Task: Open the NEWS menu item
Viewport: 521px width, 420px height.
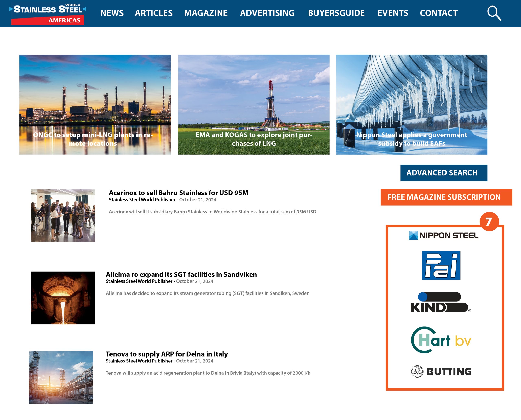Action: pyautogui.click(x=112, y=13)
